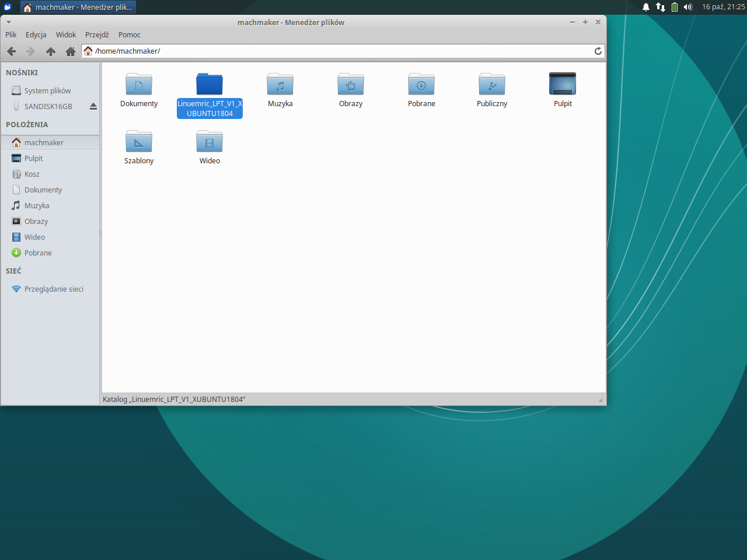Eject the SANDISK16GB drive
Screen dimensions: 747x560
click(x=93, y=106)
